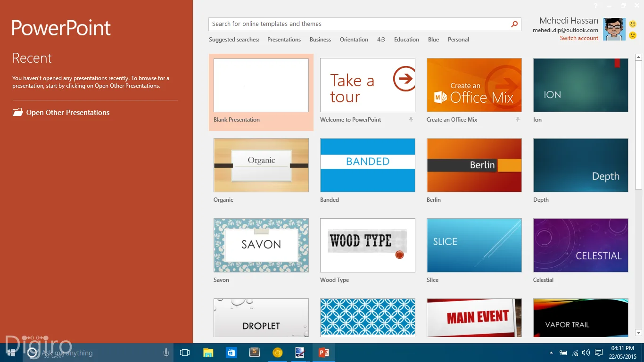644x362 pixels.
Task: Click the template list vertical scrollbar thumb
Action: (x=639, y=125)
